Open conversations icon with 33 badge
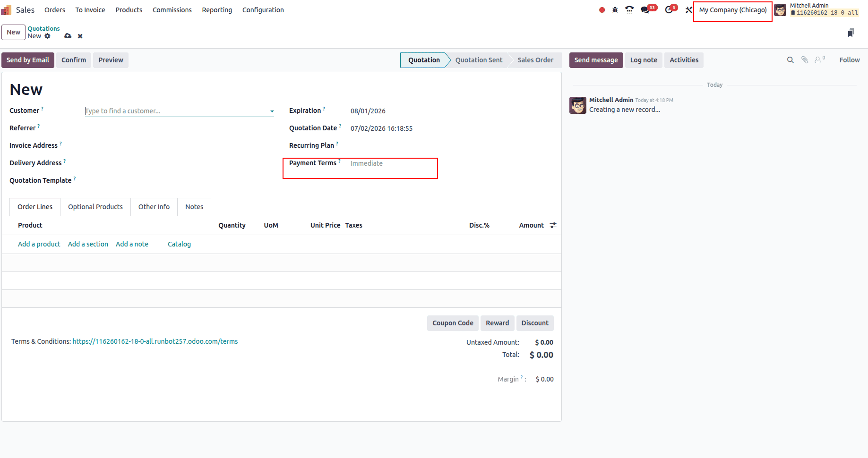The image size is (868, 458). point(648,9)
